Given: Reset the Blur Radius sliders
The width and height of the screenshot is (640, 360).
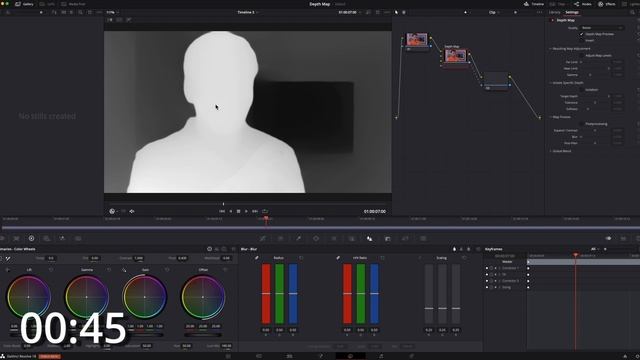Looking at the screenshot, I should click(x=301, y=258).
